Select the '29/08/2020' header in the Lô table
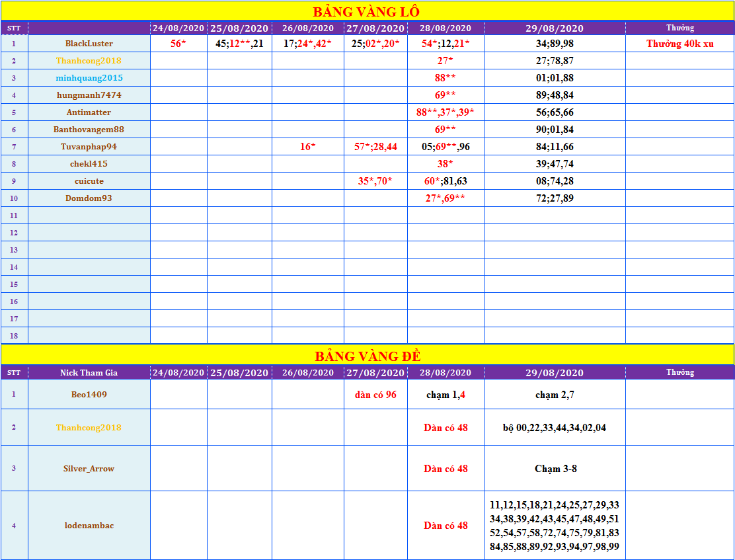The width and height of the screenshot is (735, 560). (555, 28)
